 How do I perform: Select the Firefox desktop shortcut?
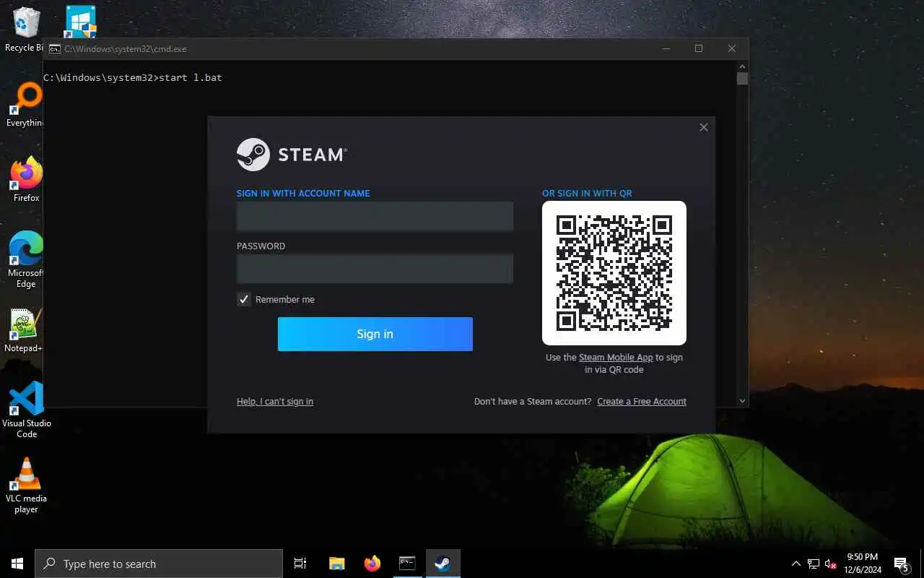coord(27,181)
